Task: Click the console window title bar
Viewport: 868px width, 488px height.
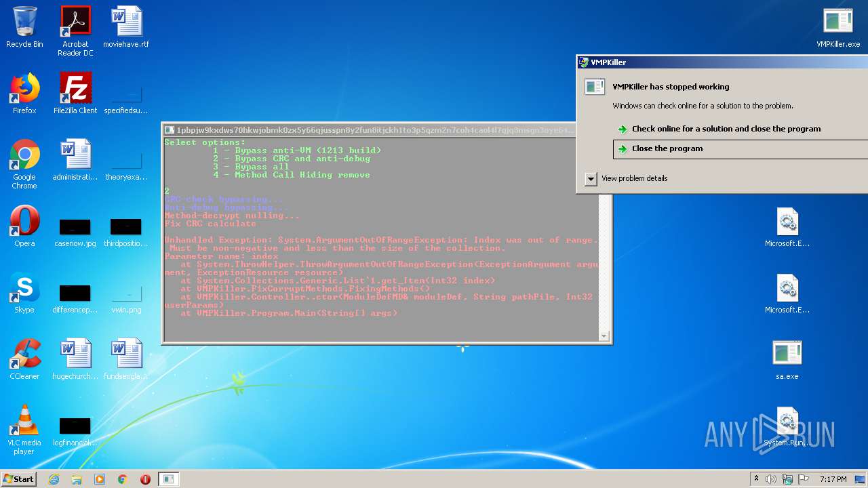Action: pyautogui.click(x=370, y=129)
